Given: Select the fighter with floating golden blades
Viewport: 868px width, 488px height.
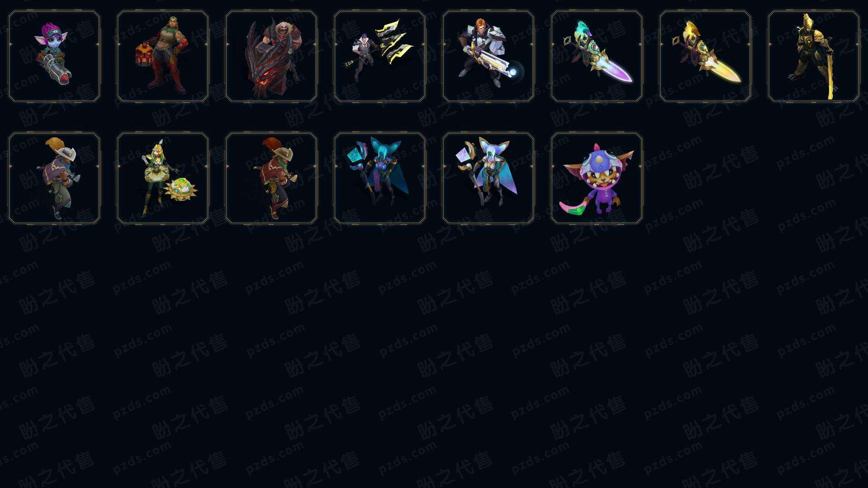Looking at the screenshot, I should 380,56.
